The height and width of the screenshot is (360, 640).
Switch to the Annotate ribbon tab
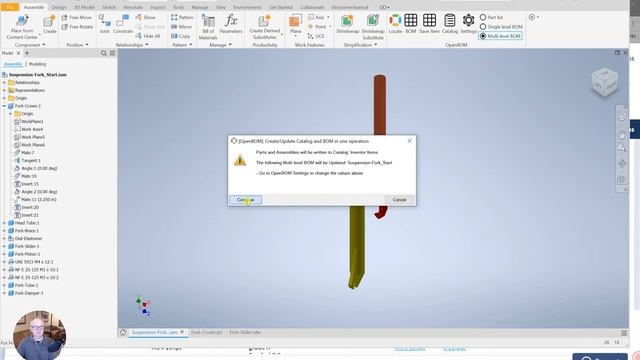(x=133, y=7)
